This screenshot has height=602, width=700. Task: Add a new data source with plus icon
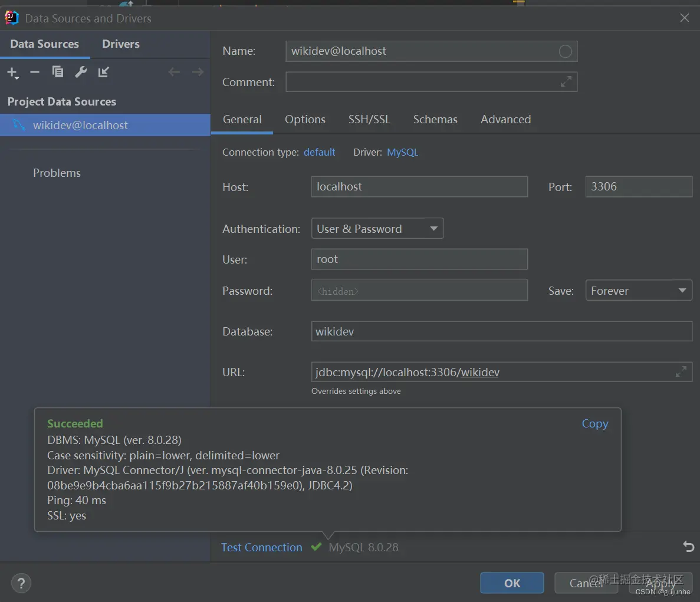[13, 73]
